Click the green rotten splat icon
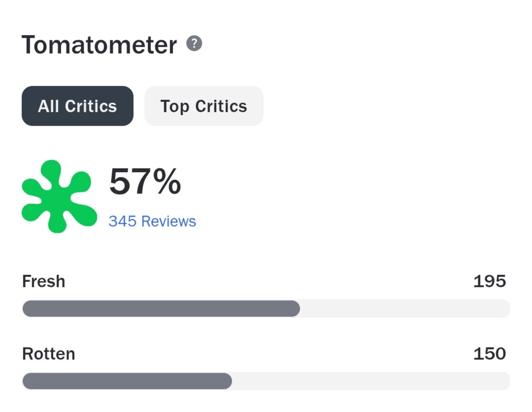 pyautogui.click(x=59, y=196)
